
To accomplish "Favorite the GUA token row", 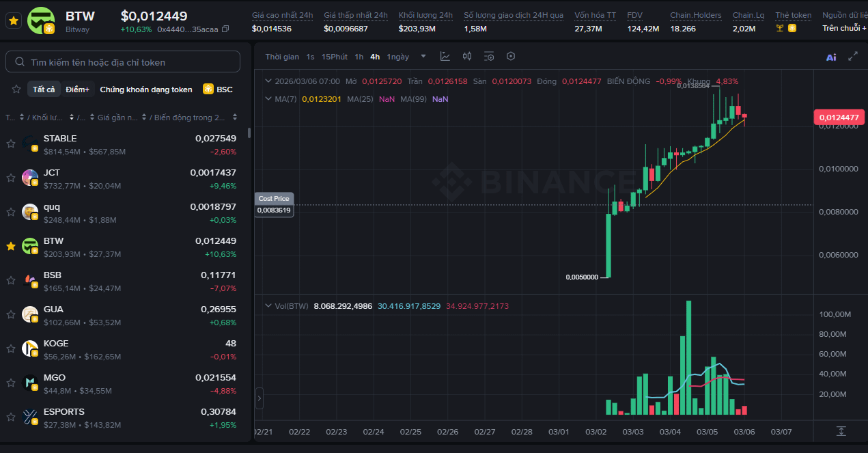I will (x=11, y=314).
